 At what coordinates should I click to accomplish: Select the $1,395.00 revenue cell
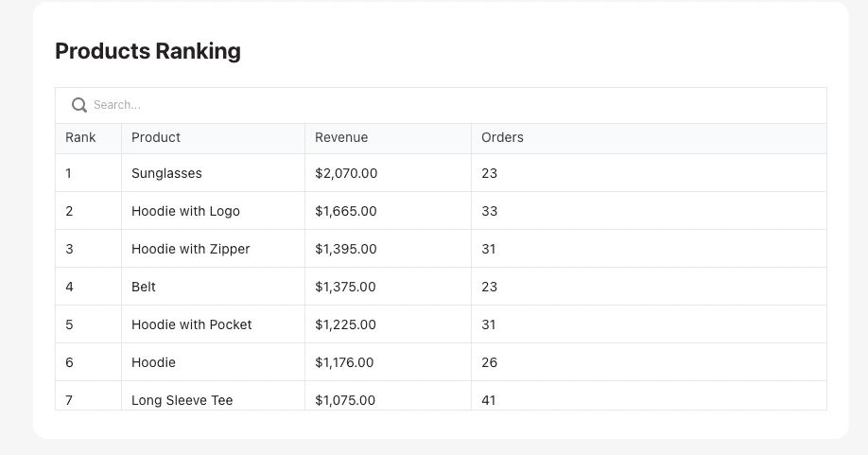point(346,249)
